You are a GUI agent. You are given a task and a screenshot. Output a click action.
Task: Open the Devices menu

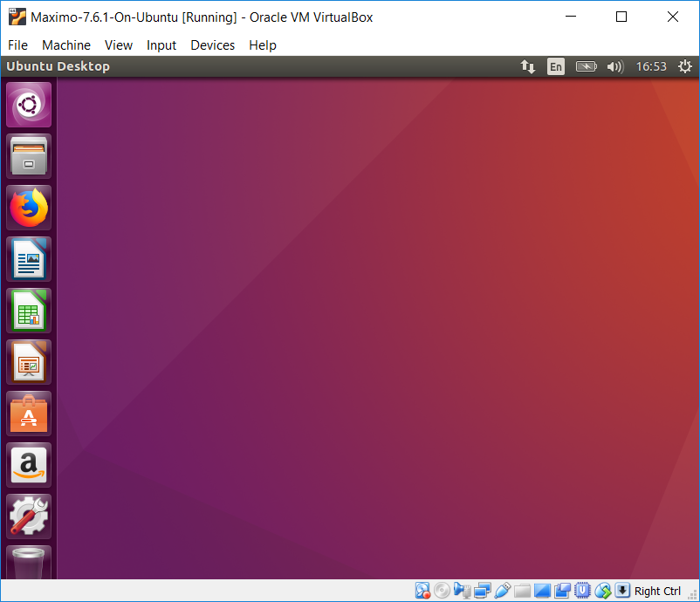pos(212,45)
